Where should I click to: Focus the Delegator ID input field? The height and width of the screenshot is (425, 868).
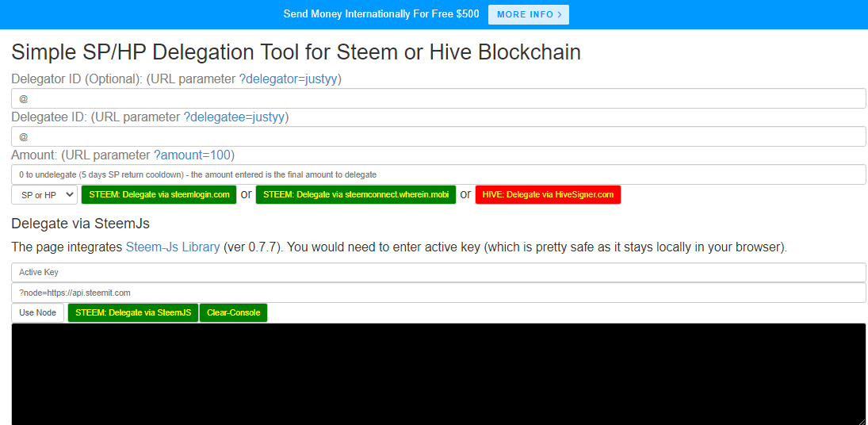[438, 98]
